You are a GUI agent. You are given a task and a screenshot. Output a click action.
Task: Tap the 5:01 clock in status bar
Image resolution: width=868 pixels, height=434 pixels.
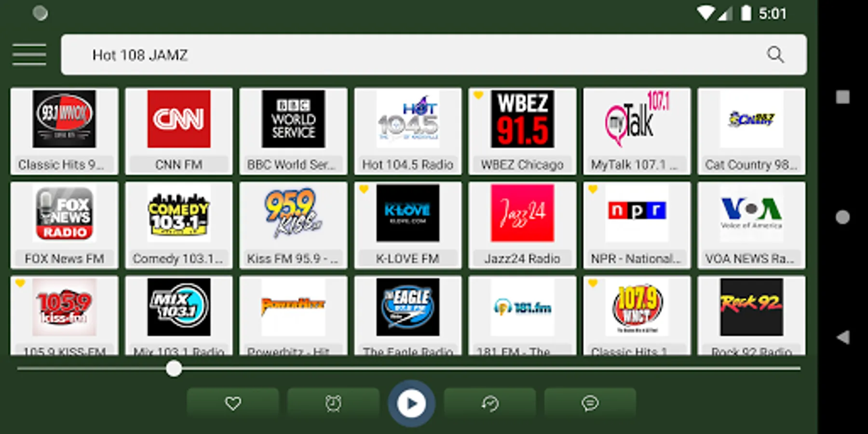(x=773, y=14)
